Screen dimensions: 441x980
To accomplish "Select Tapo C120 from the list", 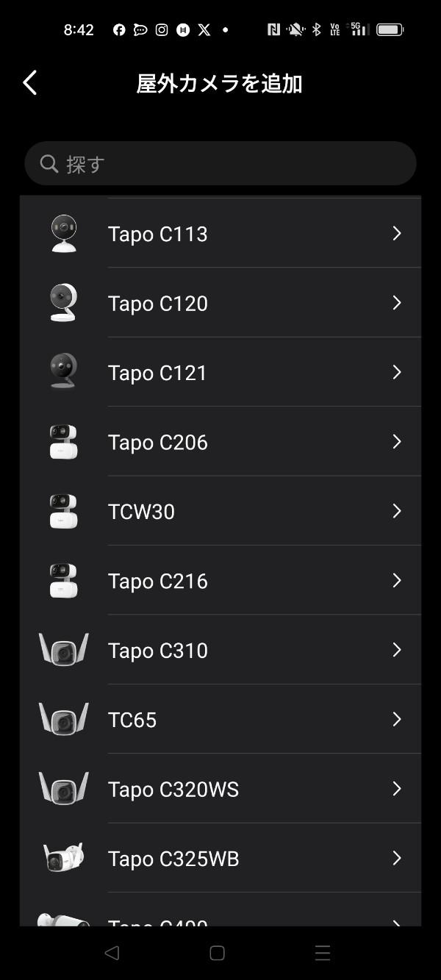I will tap(158, 304).
